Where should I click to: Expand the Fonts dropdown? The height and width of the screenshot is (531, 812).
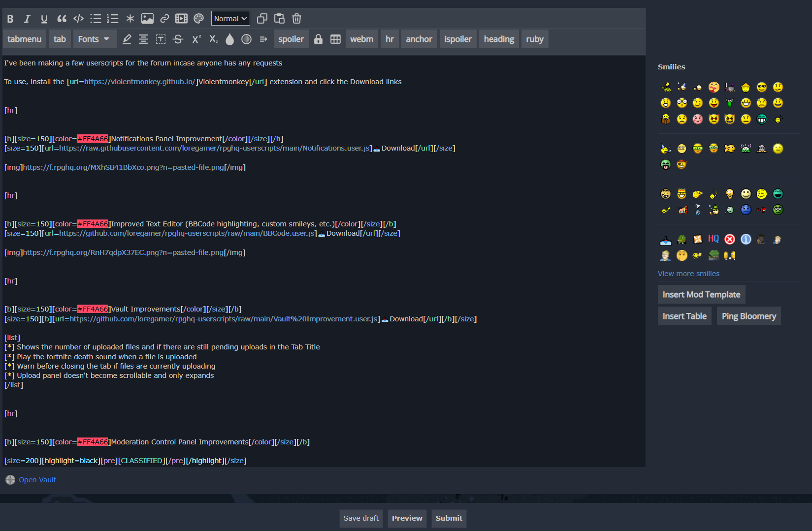tap(95, 39)
